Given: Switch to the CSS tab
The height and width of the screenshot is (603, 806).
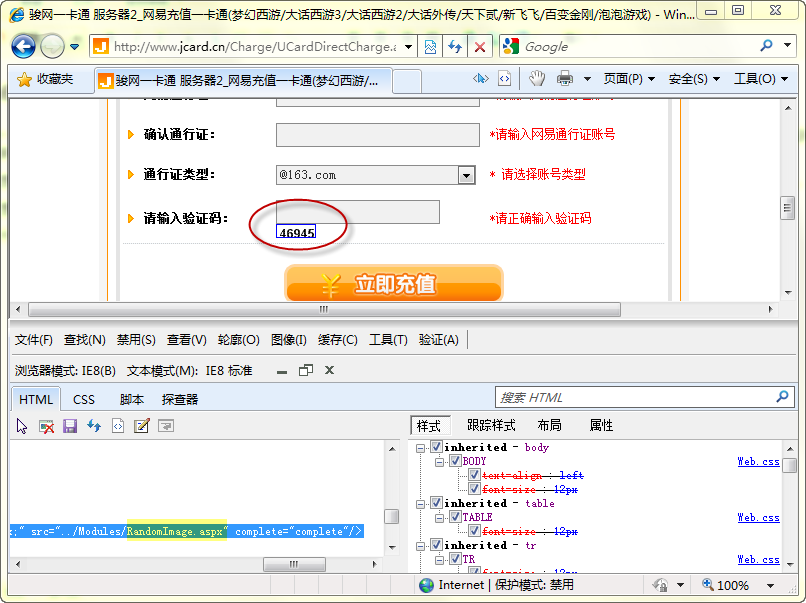Looking at the screenshot, I should pos(84,399).
